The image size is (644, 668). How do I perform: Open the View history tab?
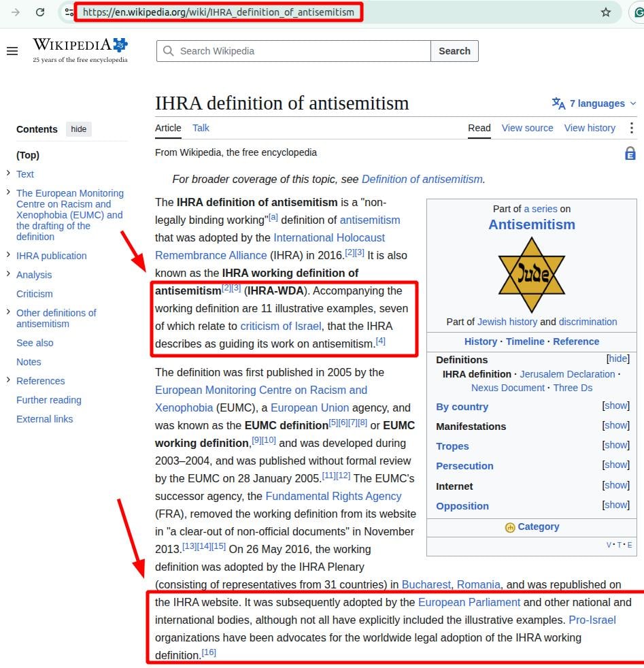(x=590, y=128)
